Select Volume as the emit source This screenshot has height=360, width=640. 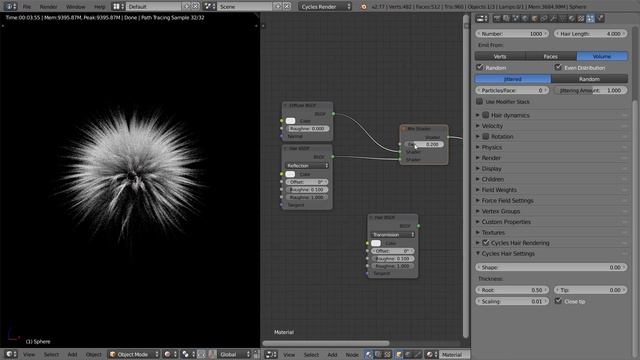point(602,56)
